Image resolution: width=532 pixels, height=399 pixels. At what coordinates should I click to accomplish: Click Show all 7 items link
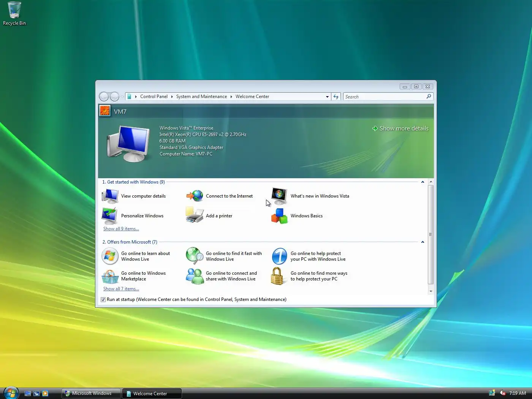[x=121, y=289]
